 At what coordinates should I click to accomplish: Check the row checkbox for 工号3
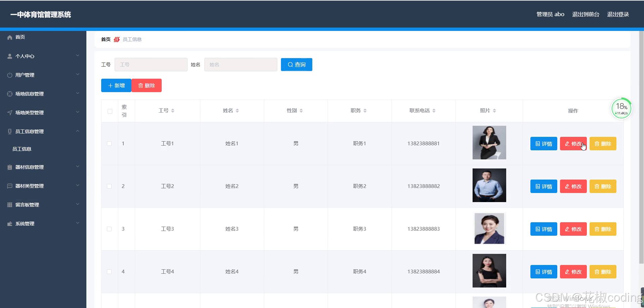(109, 229)
